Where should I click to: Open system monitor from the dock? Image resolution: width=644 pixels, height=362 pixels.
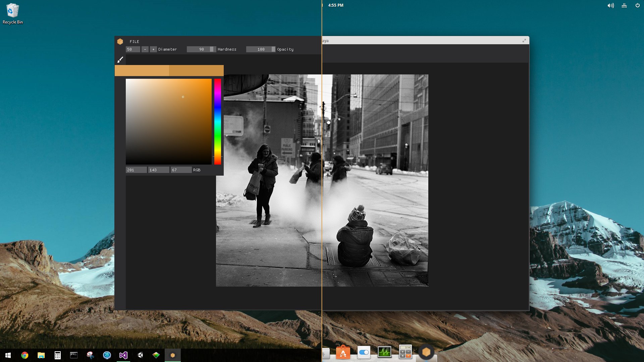384,352
